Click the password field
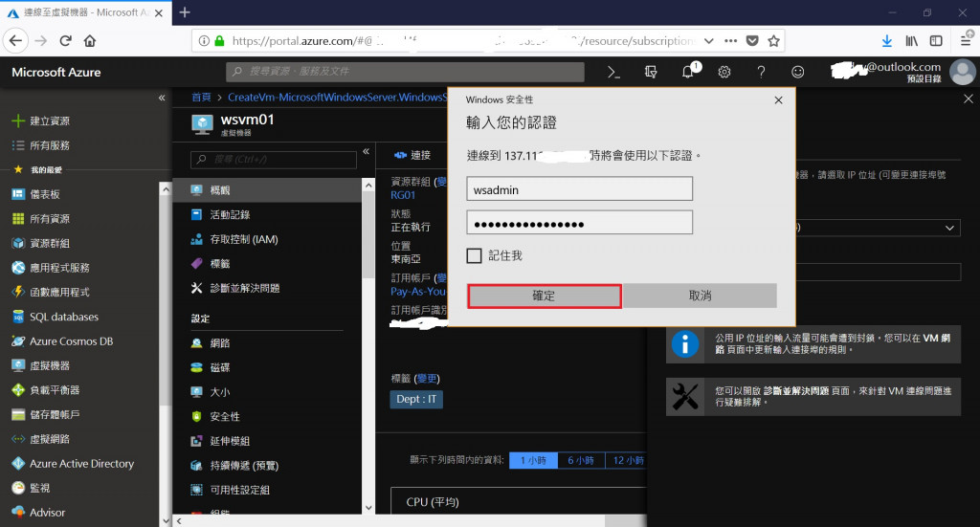Screen dimensions: 980x527 [x=579, y=222]
